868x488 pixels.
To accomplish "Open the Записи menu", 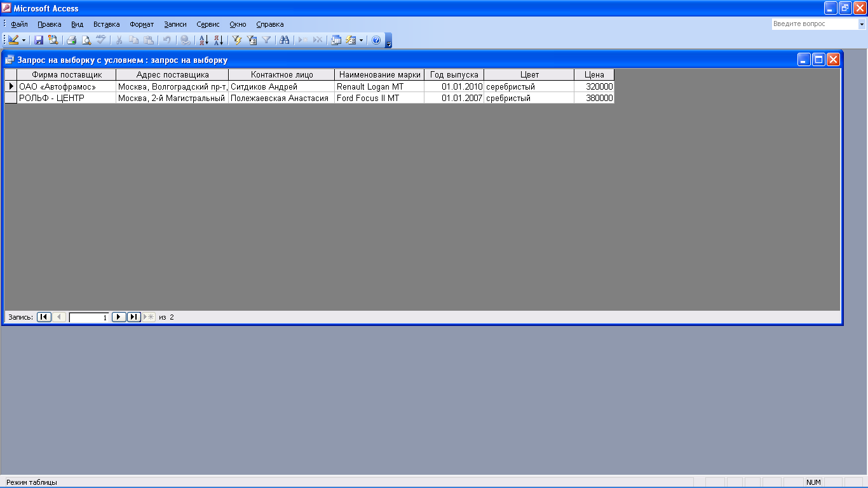I will click(x=175, y=24).
